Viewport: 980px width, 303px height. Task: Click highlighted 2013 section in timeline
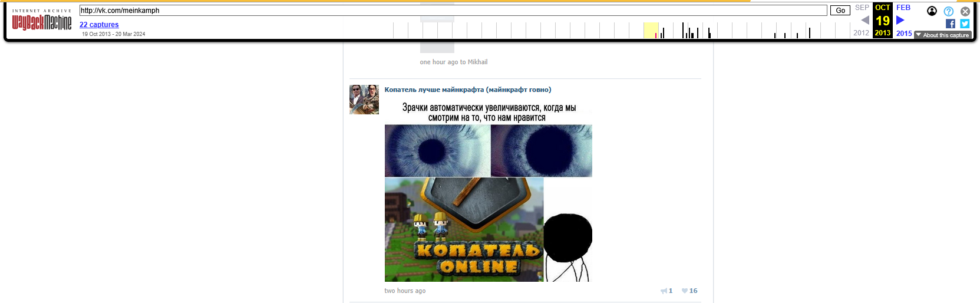pos(651,30)
